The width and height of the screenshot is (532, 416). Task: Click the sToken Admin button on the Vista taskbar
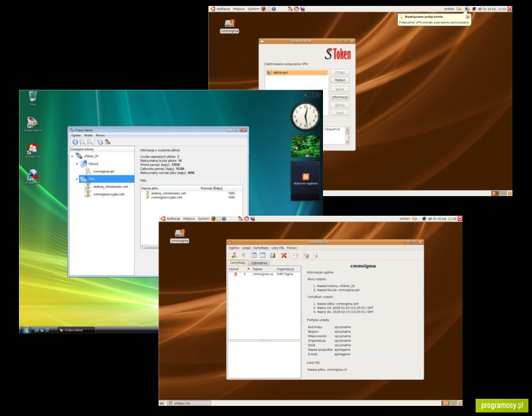pos(75,330)
